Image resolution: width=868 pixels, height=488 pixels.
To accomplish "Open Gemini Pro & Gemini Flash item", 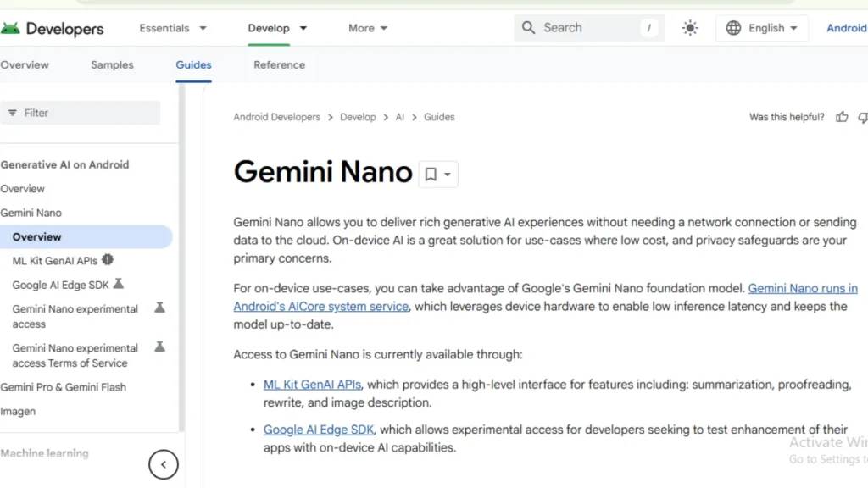I will [63, 387].
